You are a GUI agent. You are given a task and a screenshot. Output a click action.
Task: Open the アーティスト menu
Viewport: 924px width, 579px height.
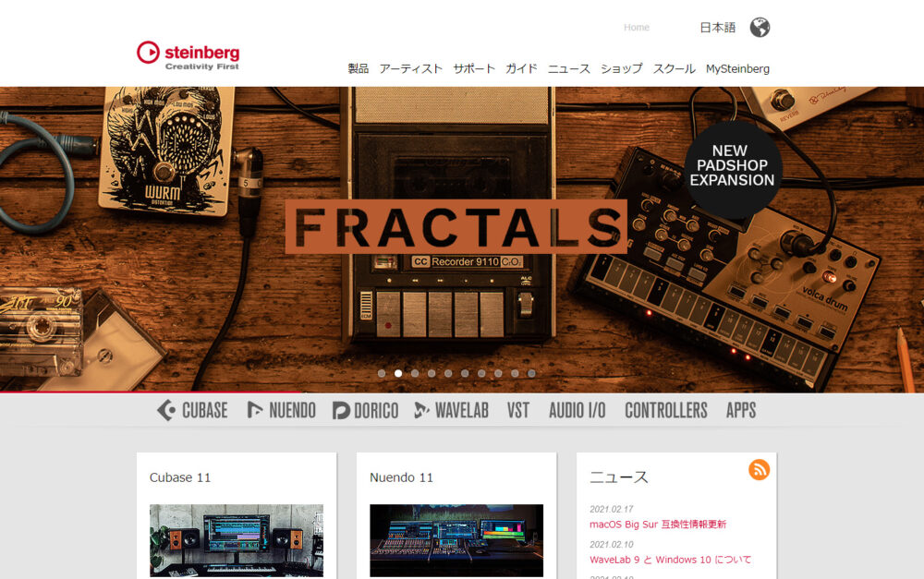(x=411, y=69)
